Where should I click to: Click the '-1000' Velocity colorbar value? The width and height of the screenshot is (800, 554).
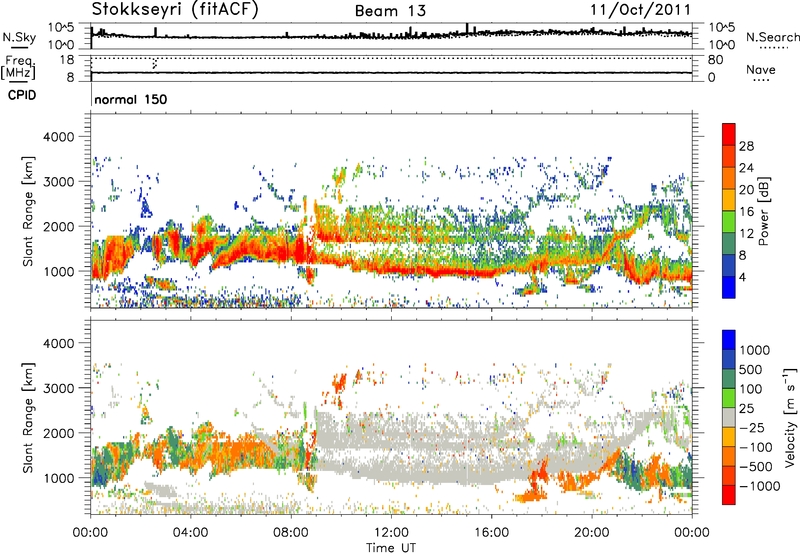[x=759, y=486]
